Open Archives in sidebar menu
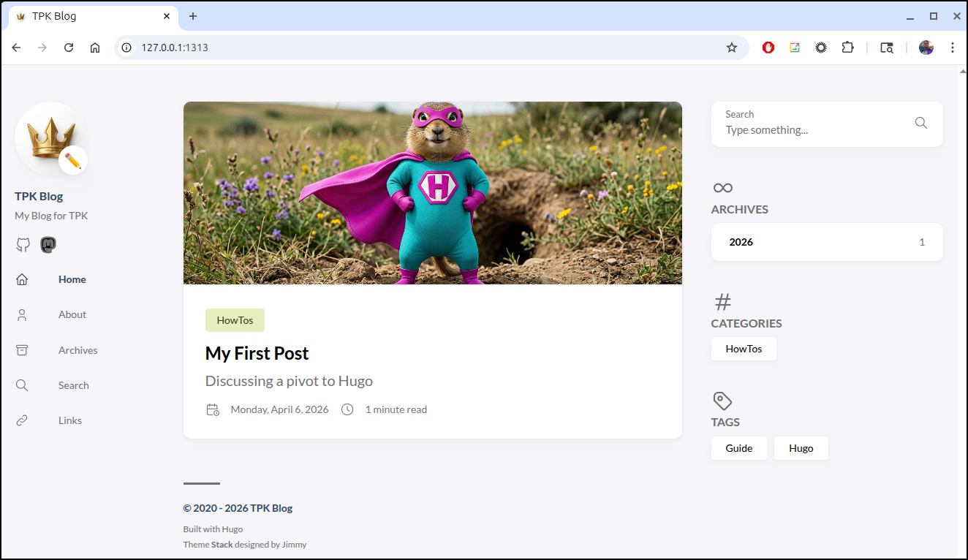This screenshot has width=968, height=560. [77, 350]
